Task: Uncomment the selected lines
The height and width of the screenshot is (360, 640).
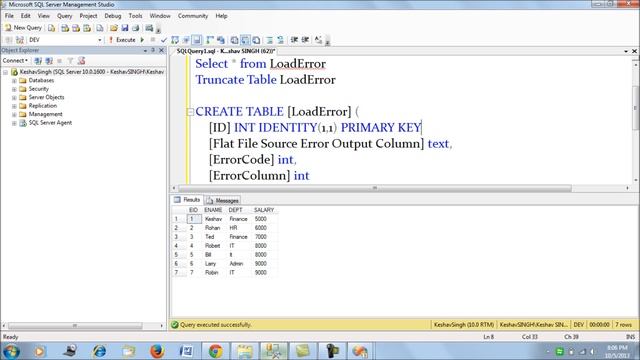Action: point(280,40)
